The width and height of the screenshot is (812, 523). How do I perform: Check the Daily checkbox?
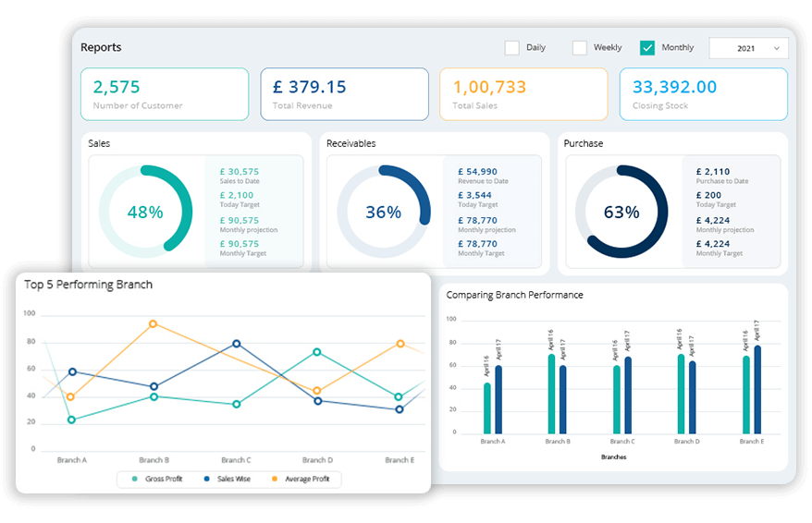(x=511, y=48)
